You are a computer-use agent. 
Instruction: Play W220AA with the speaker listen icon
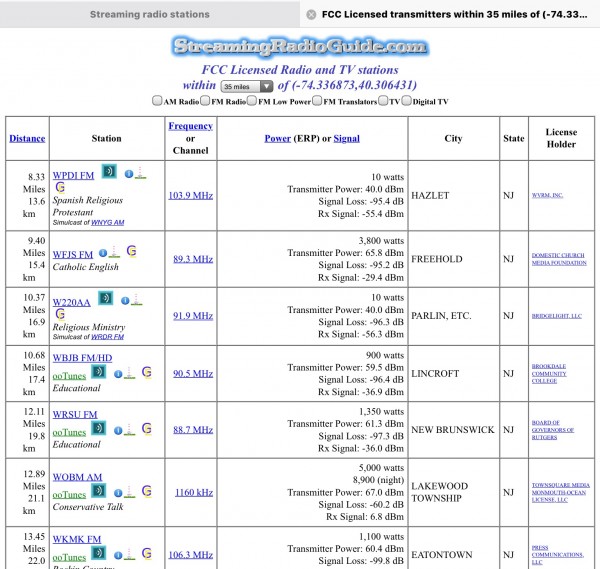106,298
